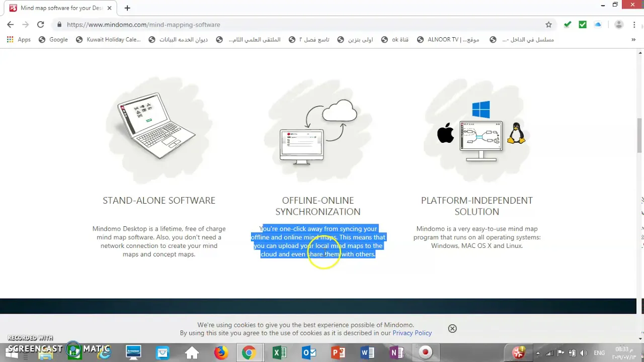Open the volume speaker tray icon
The width and height of the screenshot is (644, 362).
pos(583,353)
